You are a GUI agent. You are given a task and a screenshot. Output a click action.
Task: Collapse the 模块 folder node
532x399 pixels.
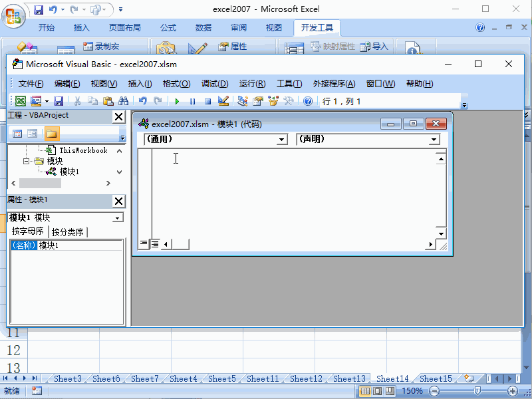point(26,161)
